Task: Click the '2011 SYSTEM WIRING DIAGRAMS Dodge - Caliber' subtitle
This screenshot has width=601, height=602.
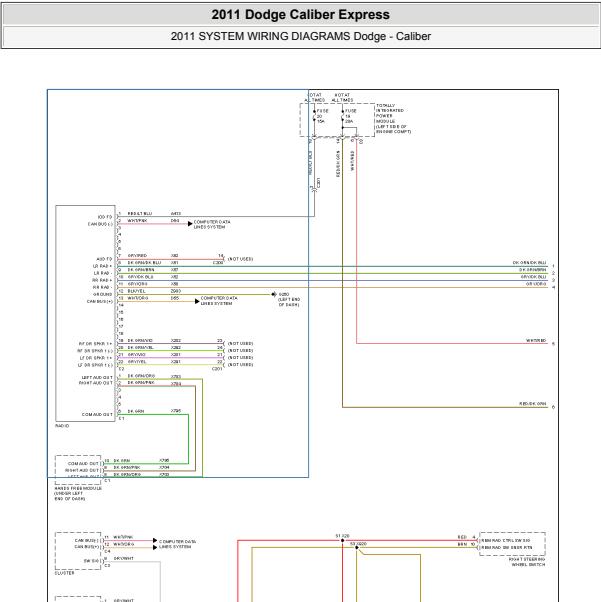Action: [300, 36]
